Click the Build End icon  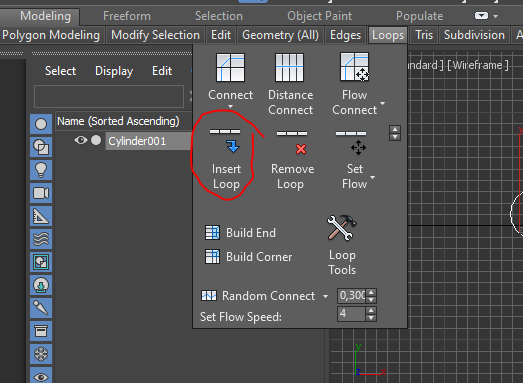[212, 233]
